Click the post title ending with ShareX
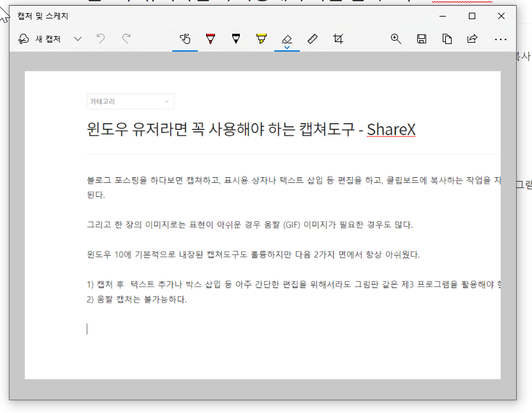The image size is (532, 413). [251, 129]
